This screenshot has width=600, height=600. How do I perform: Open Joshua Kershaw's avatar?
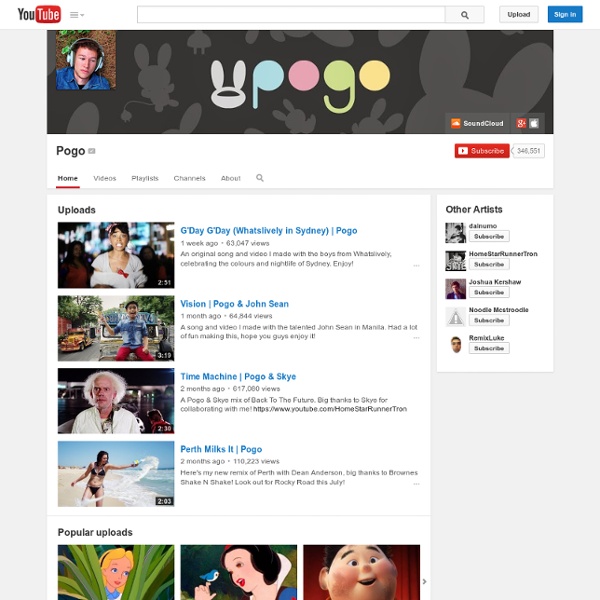click(455, 289)
